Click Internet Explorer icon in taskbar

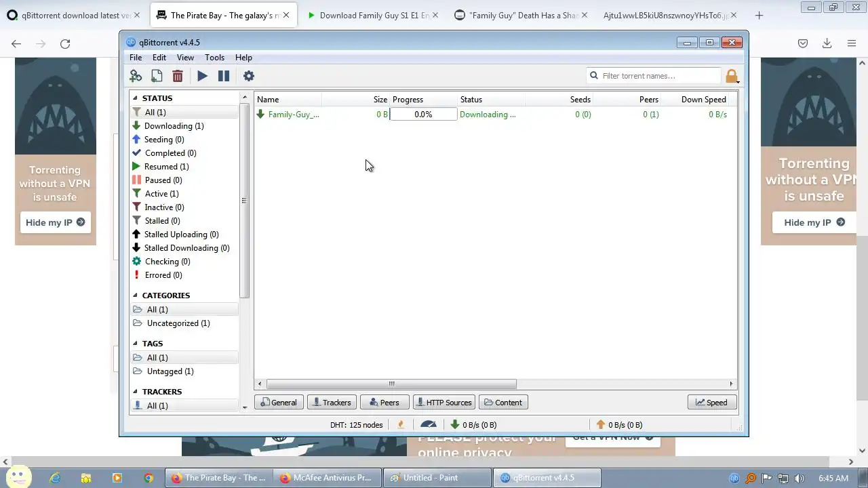click(x=55, y=478)
